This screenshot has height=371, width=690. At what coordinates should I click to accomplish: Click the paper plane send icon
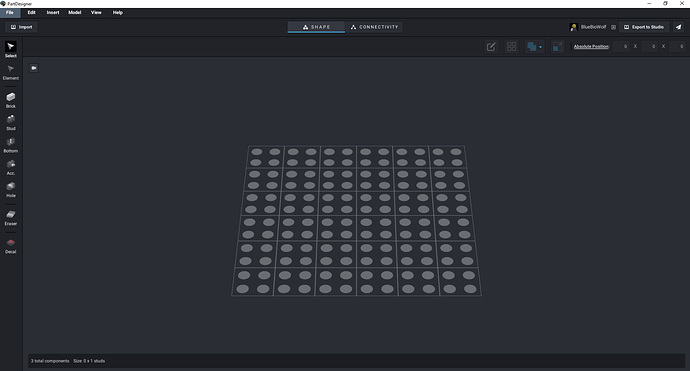point(678,27)
